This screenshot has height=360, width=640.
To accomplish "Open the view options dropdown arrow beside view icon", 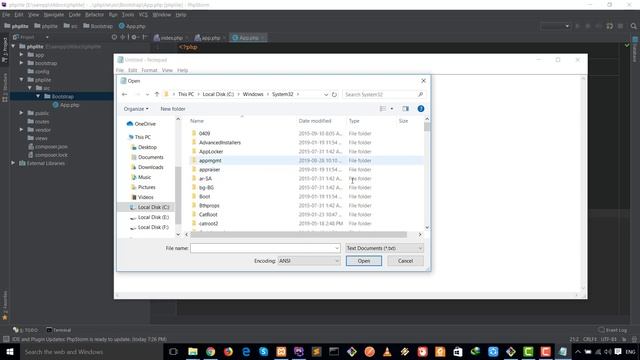I will (392, 109).
